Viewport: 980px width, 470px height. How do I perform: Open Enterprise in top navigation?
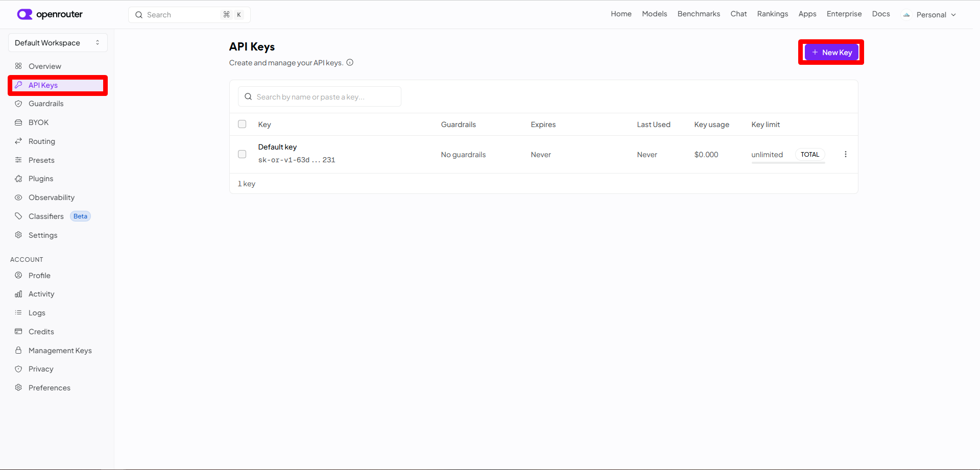844,14
